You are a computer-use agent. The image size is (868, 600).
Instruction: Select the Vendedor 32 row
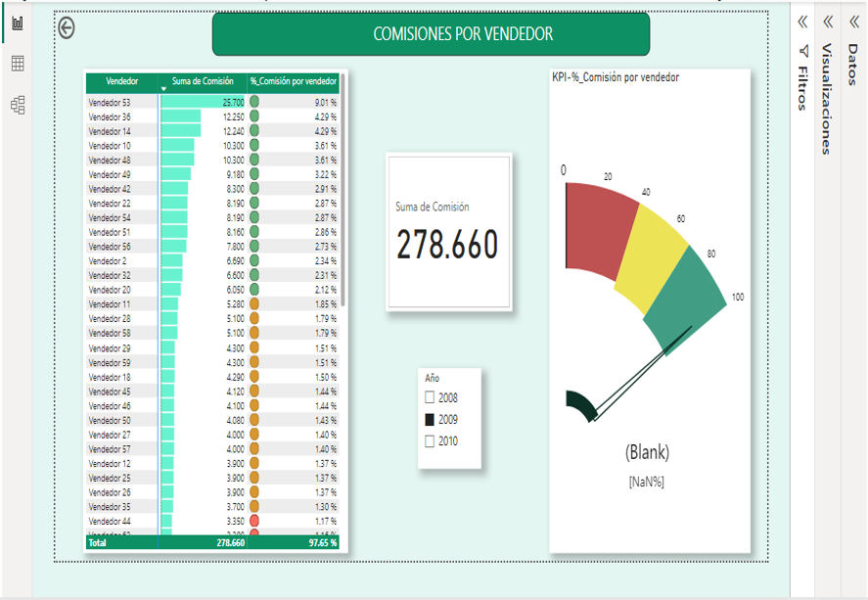point(213,275)
